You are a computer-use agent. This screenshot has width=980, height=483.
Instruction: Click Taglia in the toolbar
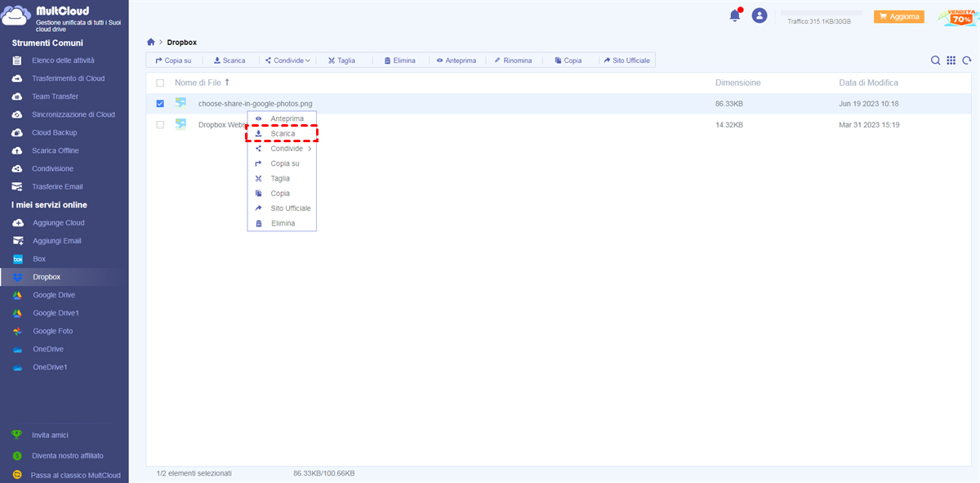click(x=341, y=60)
